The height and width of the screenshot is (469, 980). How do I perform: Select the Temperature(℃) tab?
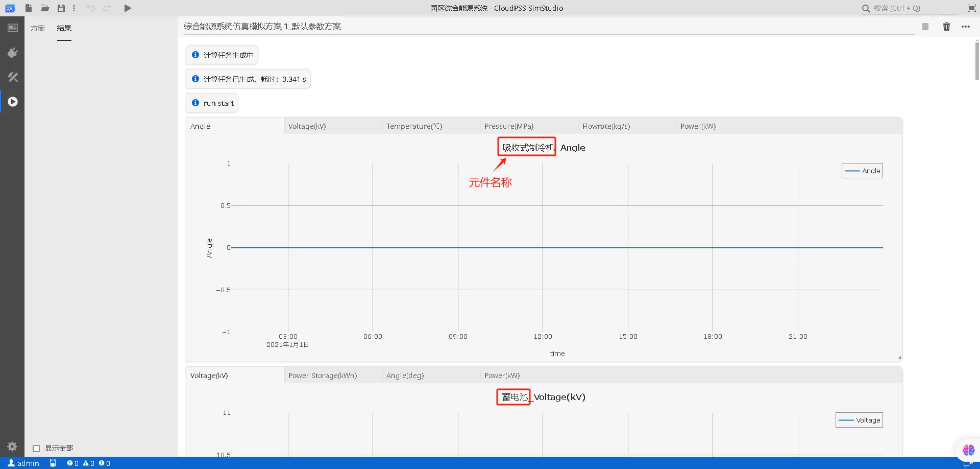tap(431, 126)
